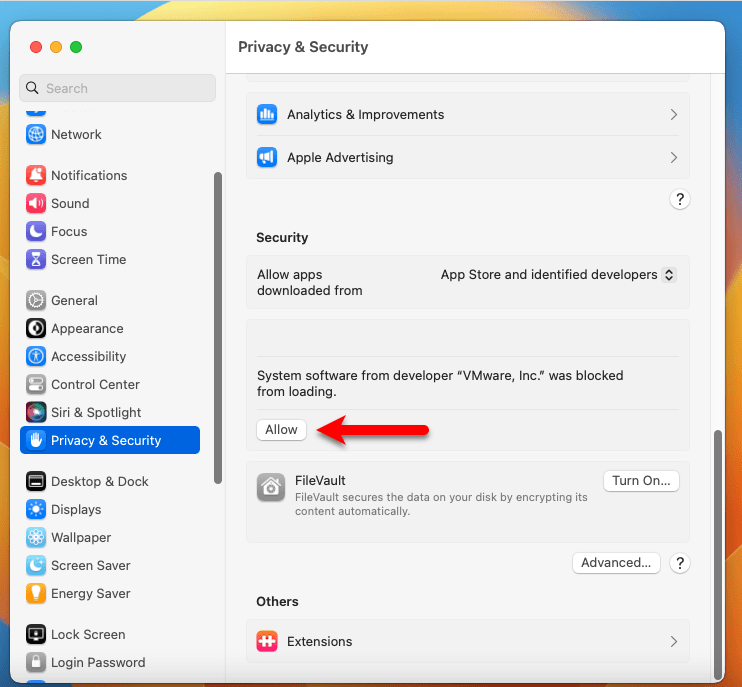Open the Advanced security settings

616,563
